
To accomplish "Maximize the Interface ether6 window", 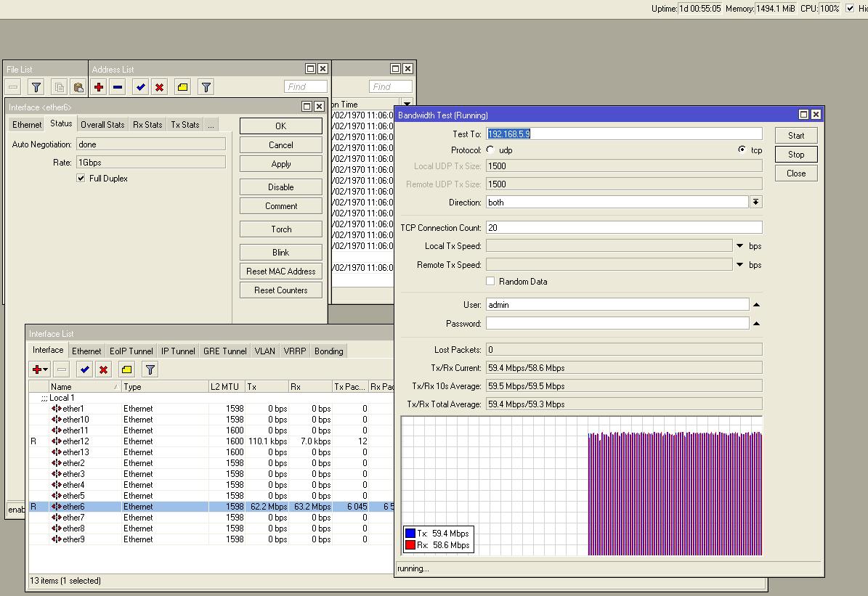I will pos(307,106).
